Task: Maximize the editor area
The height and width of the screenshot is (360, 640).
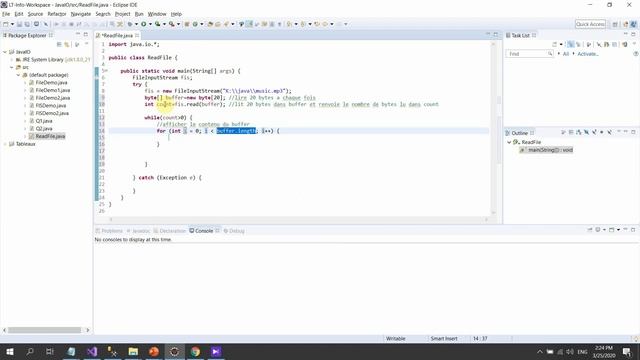Action: pyautogui.click(x=496, y=35)
